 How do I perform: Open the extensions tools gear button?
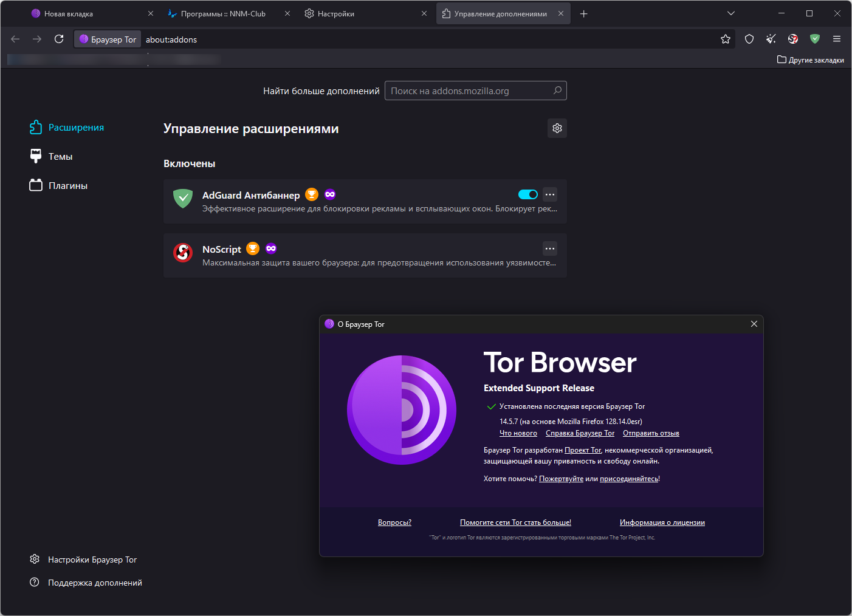click(x=557, y=128)
